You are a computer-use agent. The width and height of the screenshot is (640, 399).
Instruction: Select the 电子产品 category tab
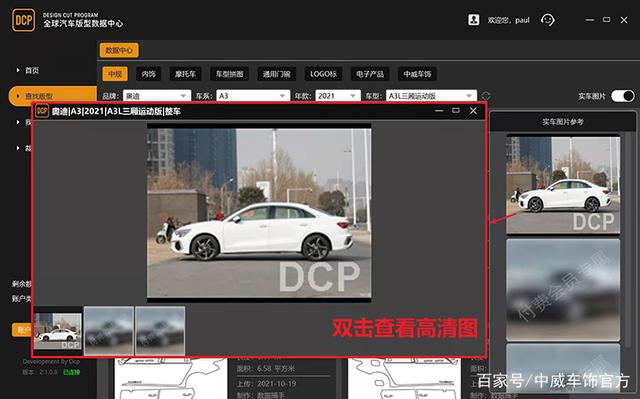370,74
